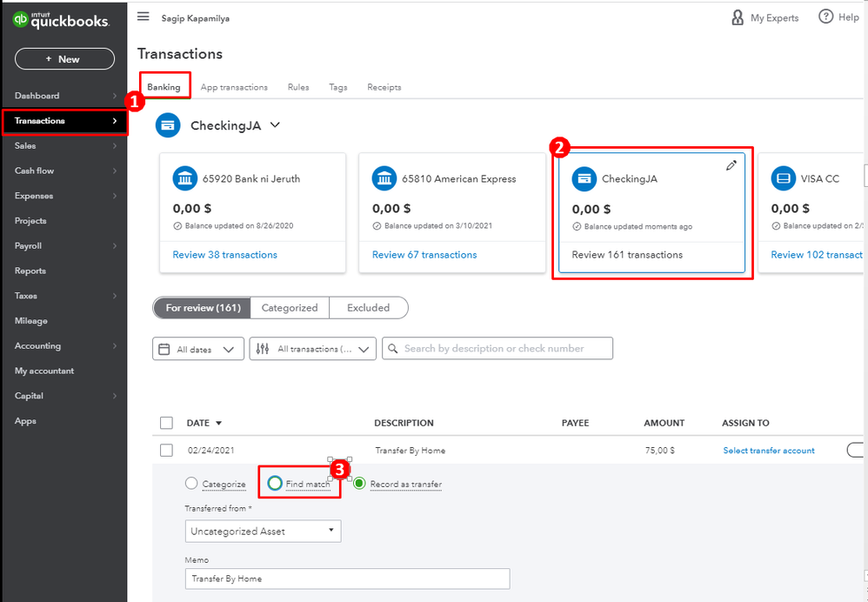
Task: Expand the Cash flow sidebar submenu
Action: coord(115,171)
